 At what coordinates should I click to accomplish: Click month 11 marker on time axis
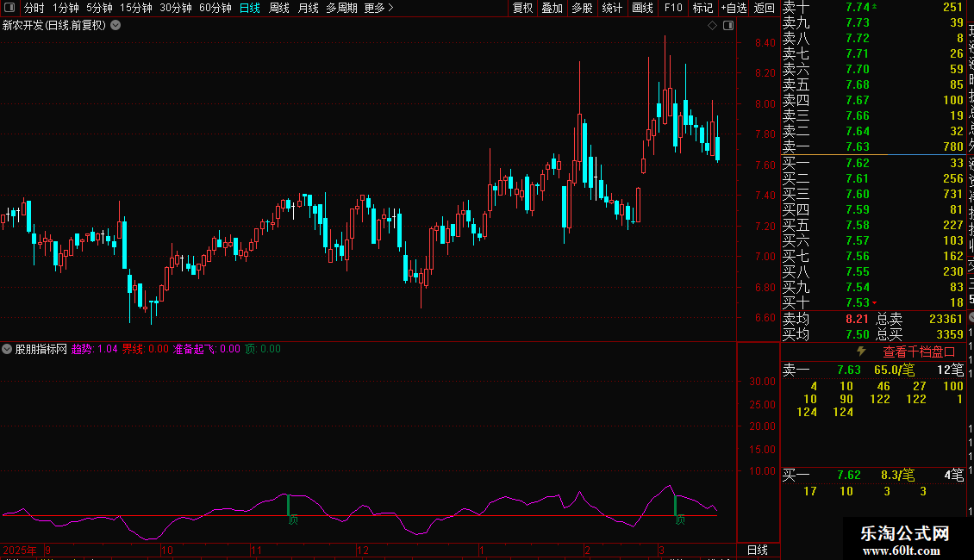[257, 550]
